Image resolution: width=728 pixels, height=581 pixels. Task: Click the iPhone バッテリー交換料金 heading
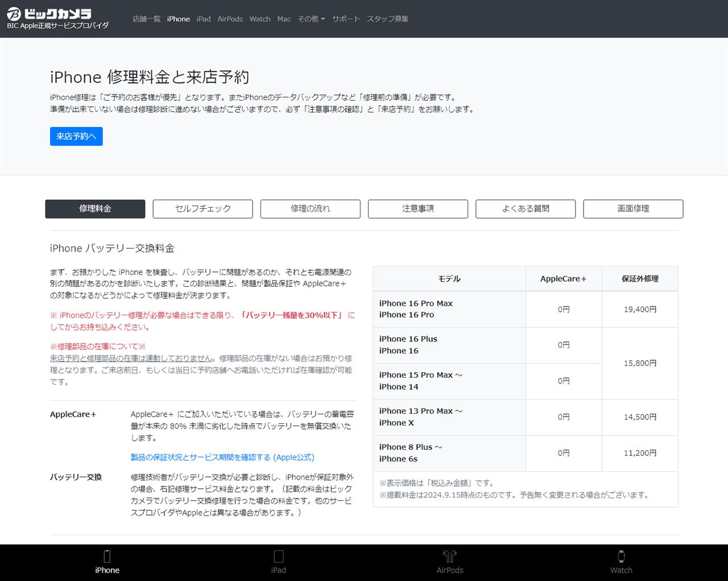tap(112, 248)
